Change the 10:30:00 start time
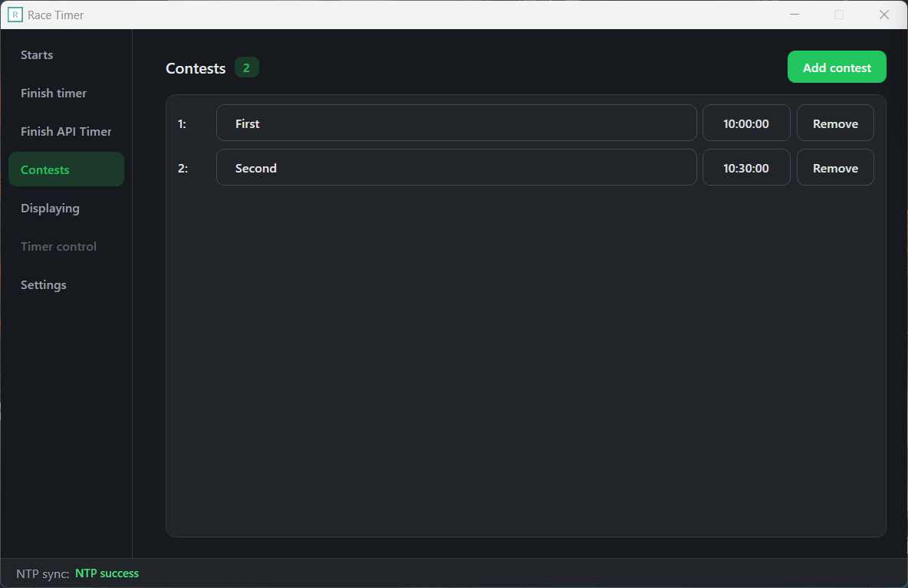The image size is (908, 588). click(x=746, y=168)
